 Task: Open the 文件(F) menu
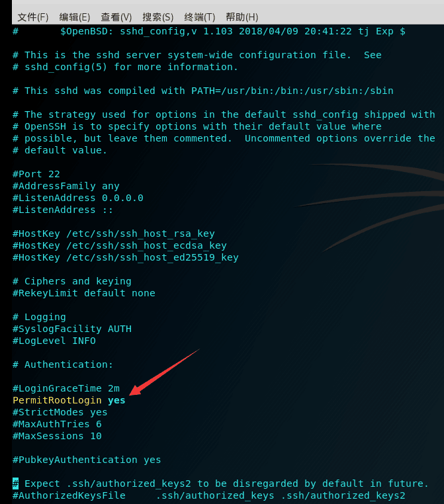(x=33, y=17)
